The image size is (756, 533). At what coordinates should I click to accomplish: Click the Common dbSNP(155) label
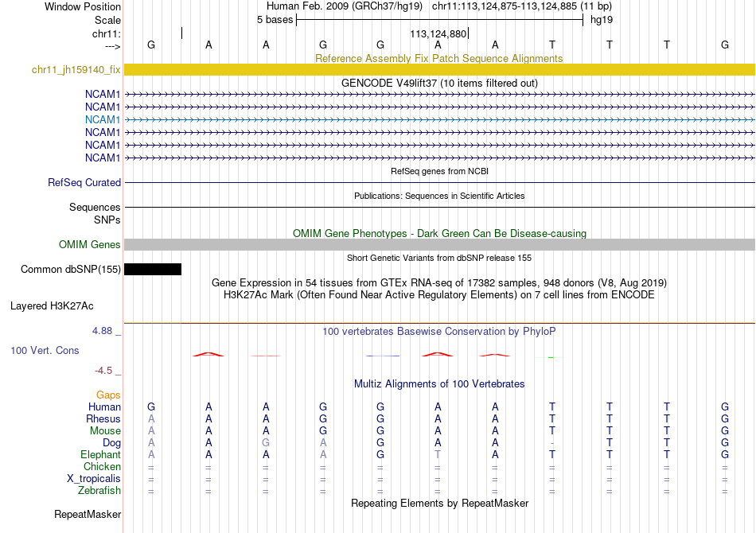70,270
